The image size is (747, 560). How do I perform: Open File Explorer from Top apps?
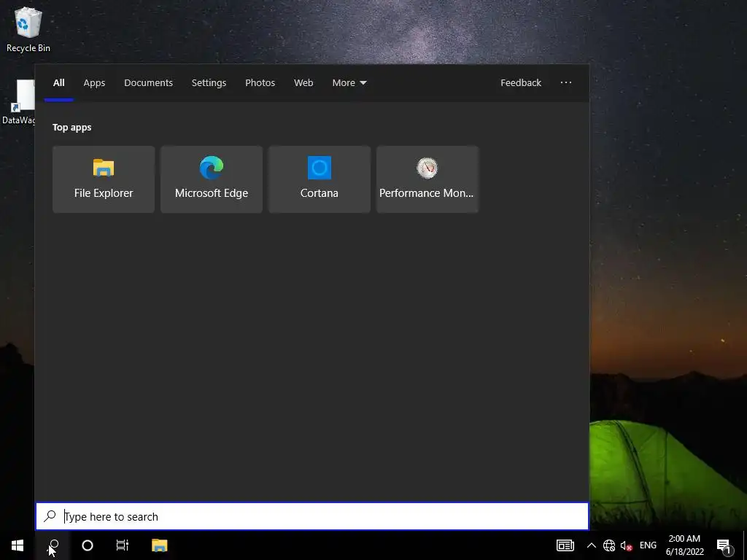click(x=104, y=179)
